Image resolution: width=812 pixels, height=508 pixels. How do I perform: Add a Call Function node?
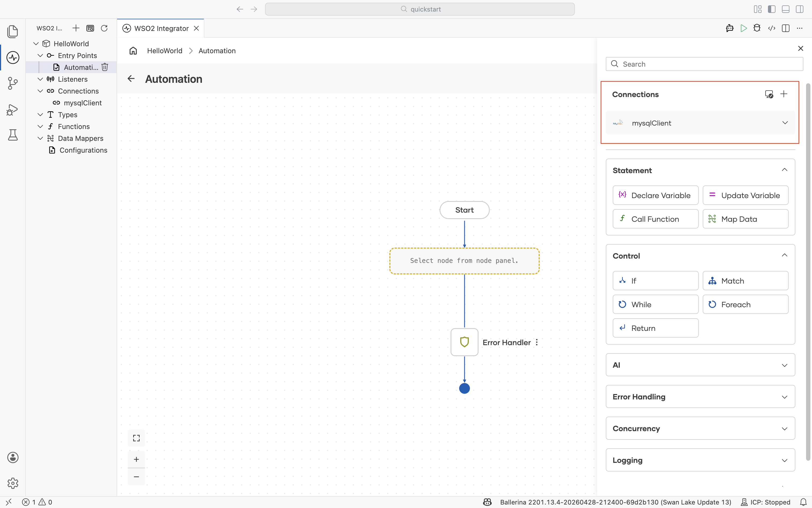pos(655,219)
